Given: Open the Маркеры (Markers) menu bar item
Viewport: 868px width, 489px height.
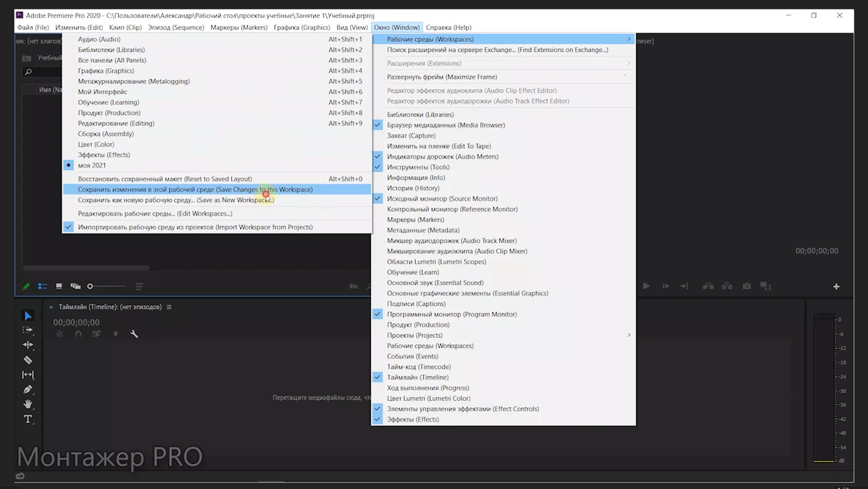Looking at the screenshot, I should (x=239, y=27).
